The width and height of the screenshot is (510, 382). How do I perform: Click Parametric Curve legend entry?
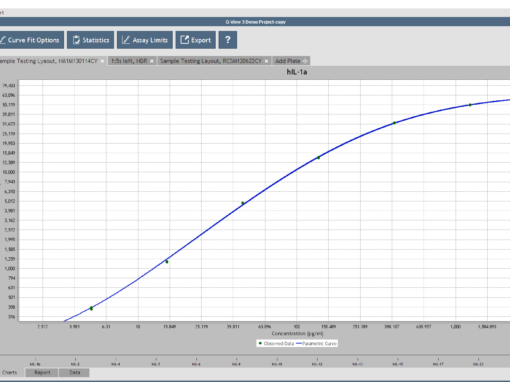[316, 343]
